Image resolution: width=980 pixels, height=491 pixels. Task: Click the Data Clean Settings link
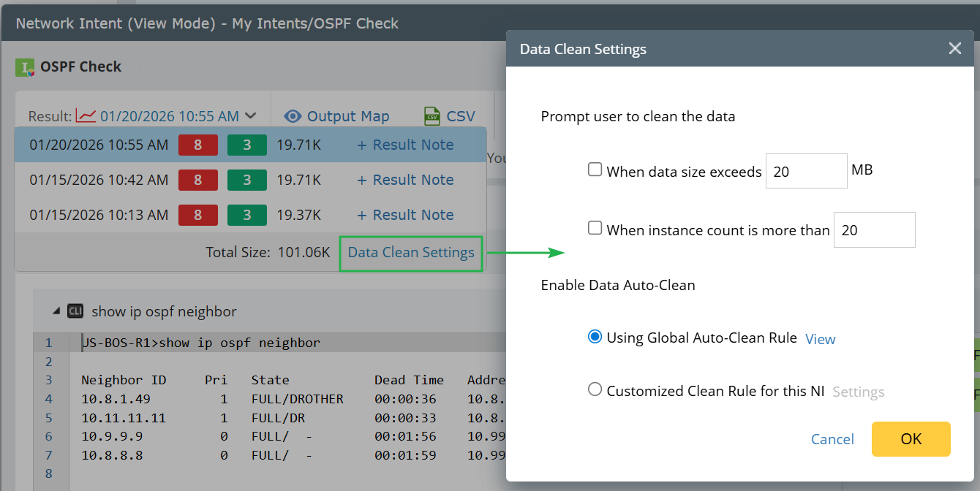coord(411,253)
